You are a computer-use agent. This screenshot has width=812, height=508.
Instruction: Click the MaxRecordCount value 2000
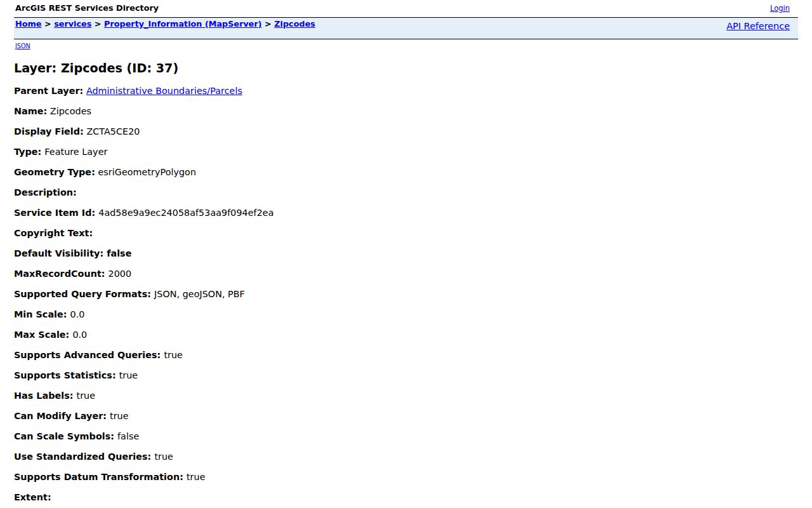point(120,274)
